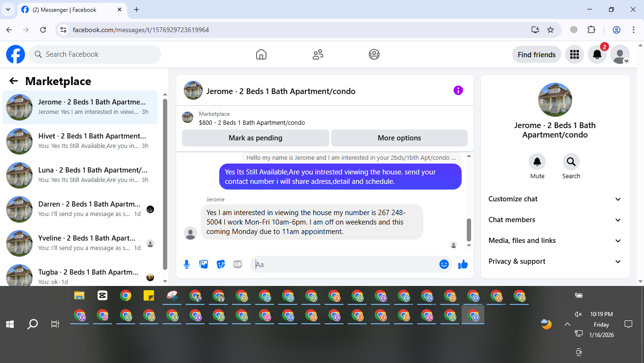644x363 pixels.
Task: Expand Chat members section
Action: pyautogui.click(x=555, y=220)
